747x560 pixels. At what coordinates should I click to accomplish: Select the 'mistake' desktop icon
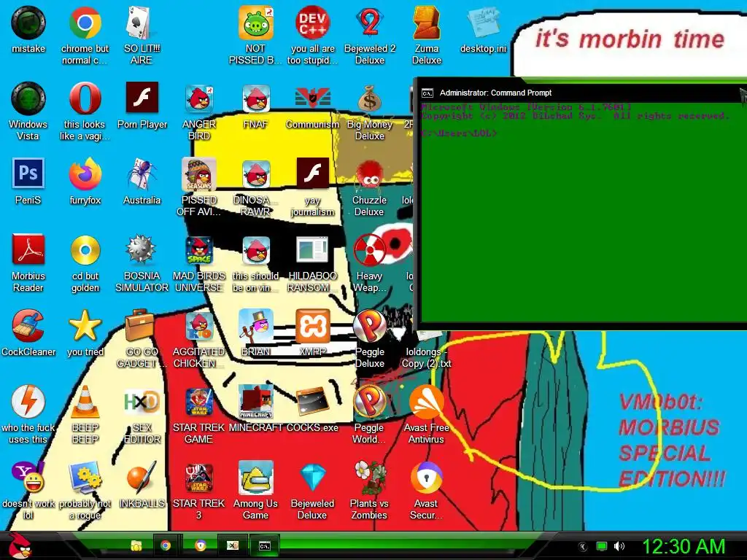pyautogui.click(x=28, y=23)
